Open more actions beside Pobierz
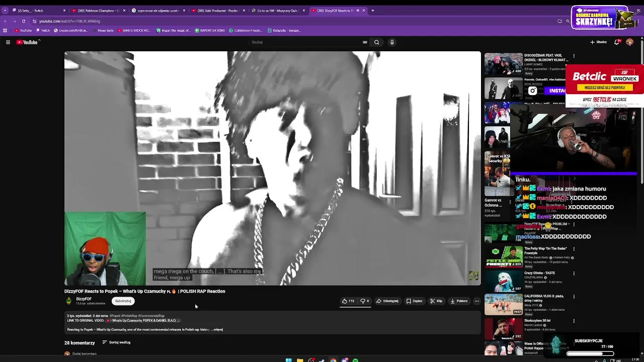 477,301
